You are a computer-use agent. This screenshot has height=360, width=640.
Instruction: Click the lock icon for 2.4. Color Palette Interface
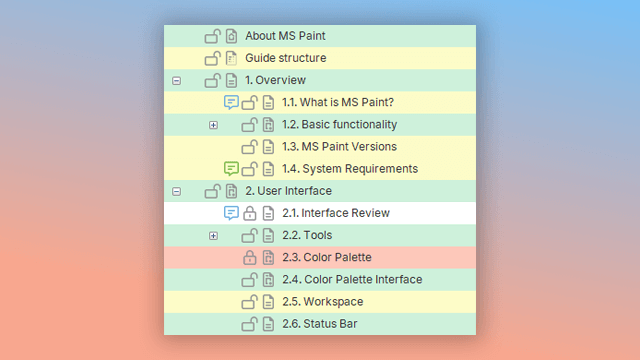click(250, 280)
